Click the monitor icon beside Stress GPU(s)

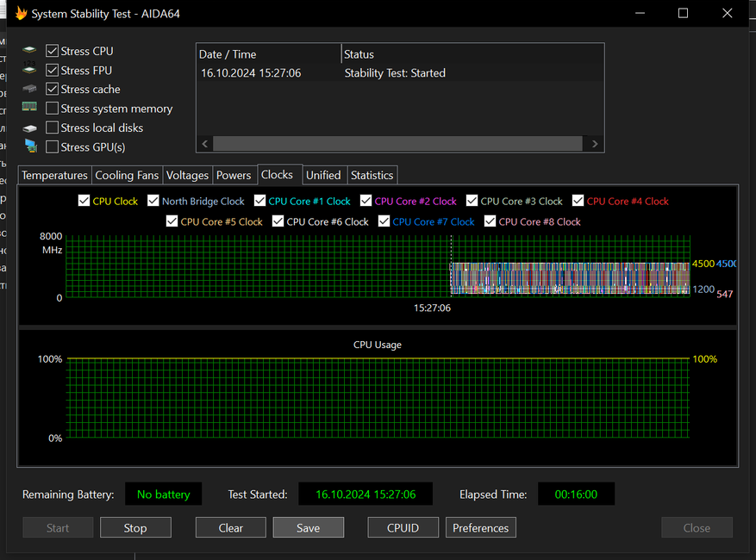point(30,146)
